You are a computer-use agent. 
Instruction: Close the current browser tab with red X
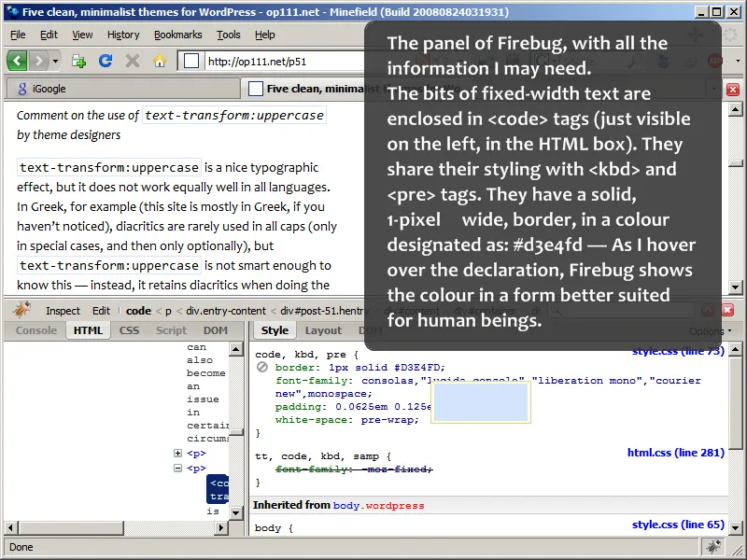coord(733,90)
